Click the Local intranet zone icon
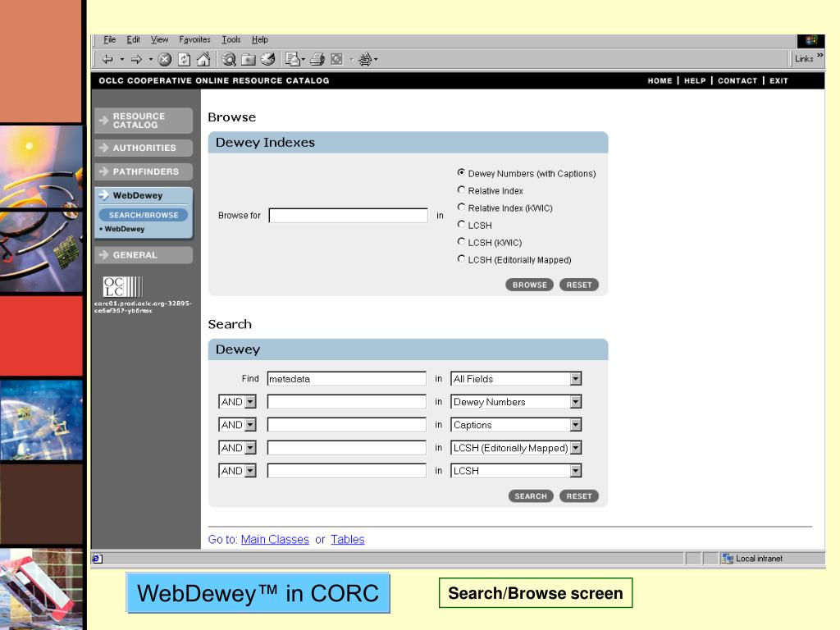The image size is (840, 630). (727, 558)
